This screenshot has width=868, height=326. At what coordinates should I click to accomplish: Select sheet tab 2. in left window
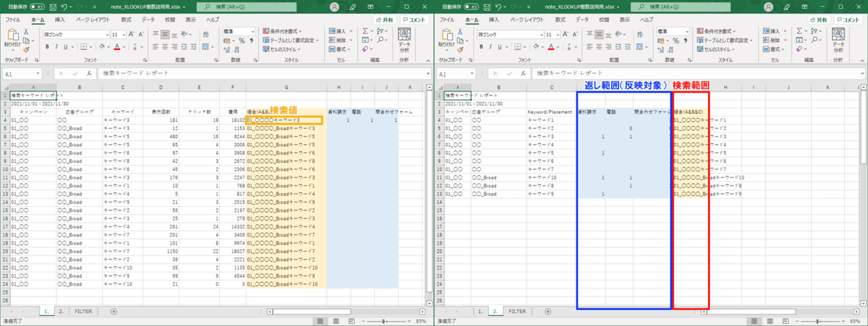(x=61, y=311)
